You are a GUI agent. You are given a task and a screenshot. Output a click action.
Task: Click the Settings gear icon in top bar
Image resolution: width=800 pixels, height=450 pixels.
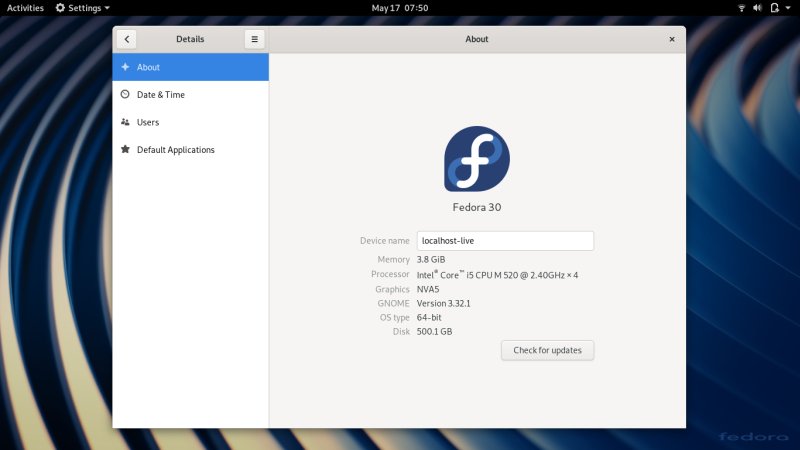pyautogui.click(x=60, y=8)
